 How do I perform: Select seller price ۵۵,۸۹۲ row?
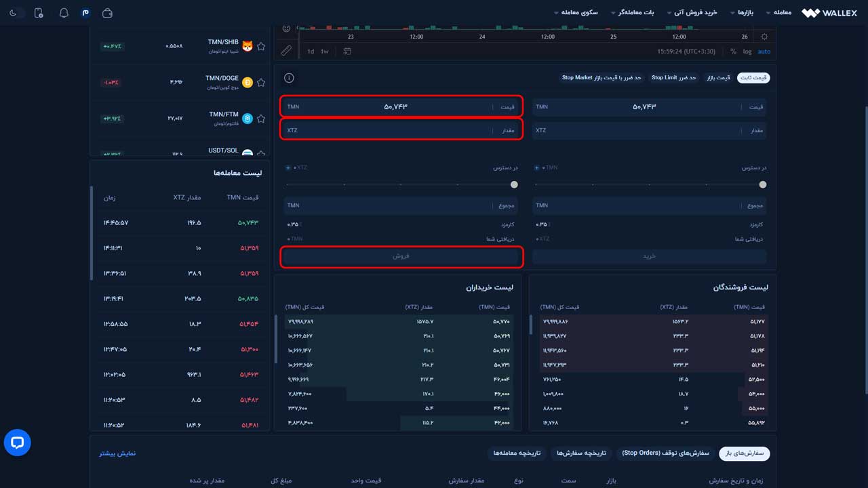click(x=652, y=423)
